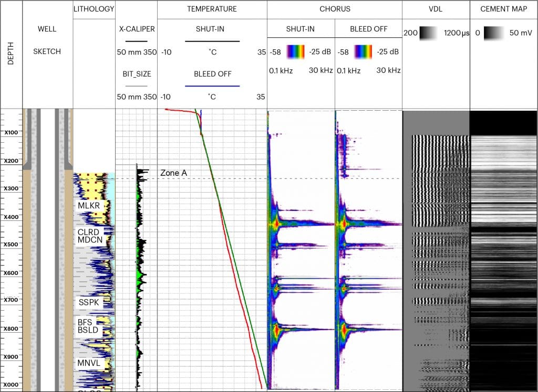
Task: Click the gray BIT_SIZE legend line
Action: point(137,86)
